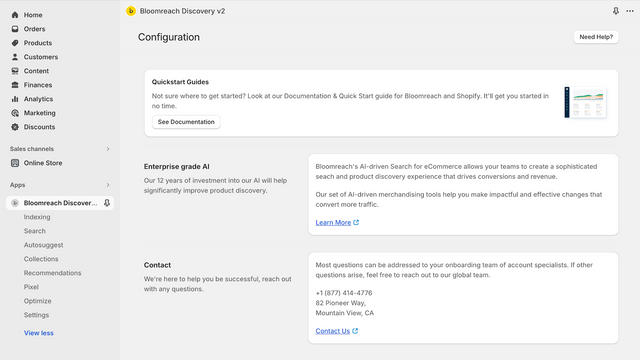Screen dimensions: 640x360
Task: Open the Bloomreach Settings subpage
Action: click(36, 315)
